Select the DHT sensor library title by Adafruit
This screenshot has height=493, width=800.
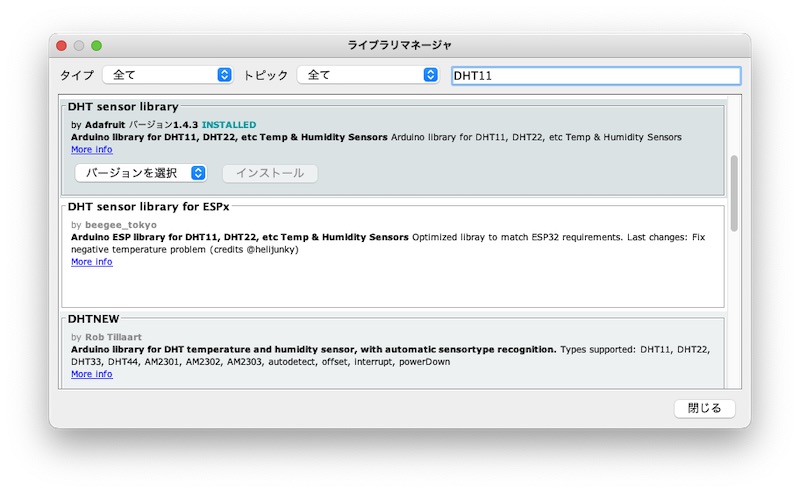pos(123,106)
